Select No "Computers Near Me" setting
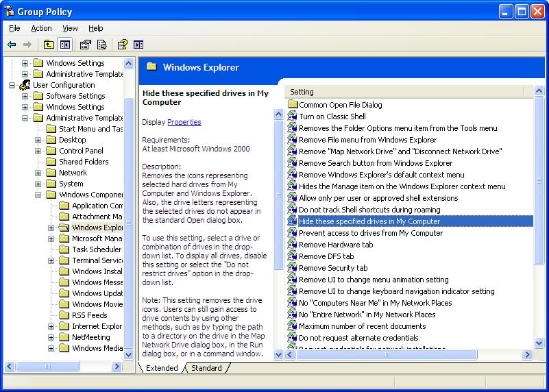 tap(375, 303)
